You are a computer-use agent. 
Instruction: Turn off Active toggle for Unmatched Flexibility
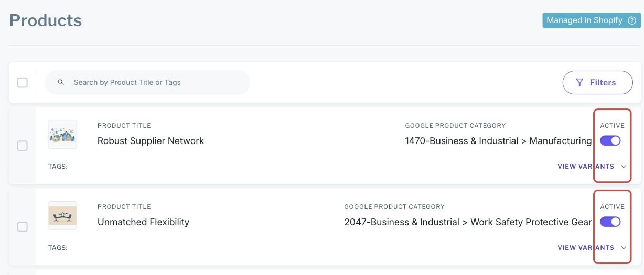pos(610,222)
